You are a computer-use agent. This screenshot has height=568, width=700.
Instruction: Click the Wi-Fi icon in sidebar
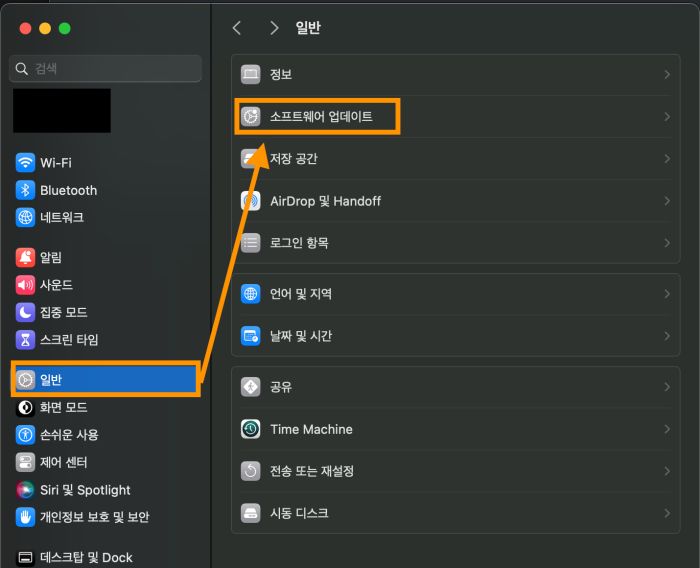tap(25, 163)
